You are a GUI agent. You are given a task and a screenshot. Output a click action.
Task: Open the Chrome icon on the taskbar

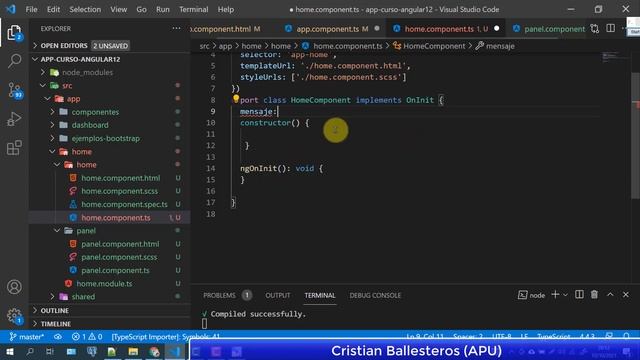click(x=154, y=351)
